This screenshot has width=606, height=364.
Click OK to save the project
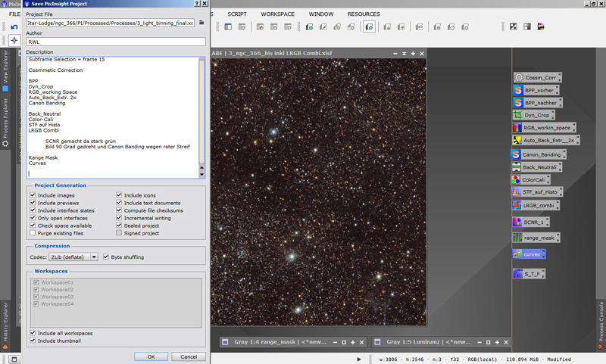pyautogui.click(x=151, y=356)
